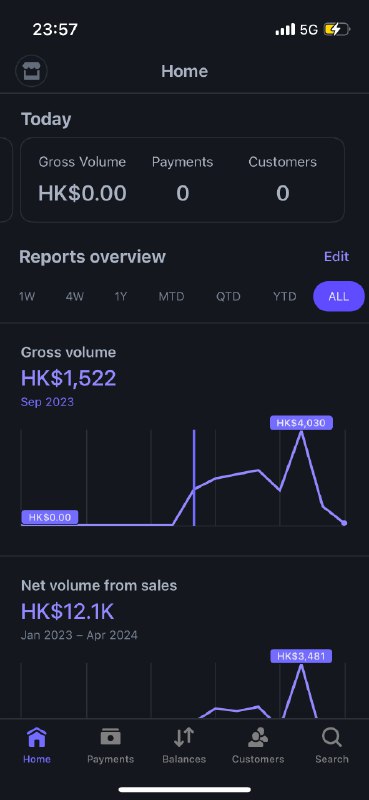
Task: Tap the HK$4,030 peak label
Action: point(301,423)
